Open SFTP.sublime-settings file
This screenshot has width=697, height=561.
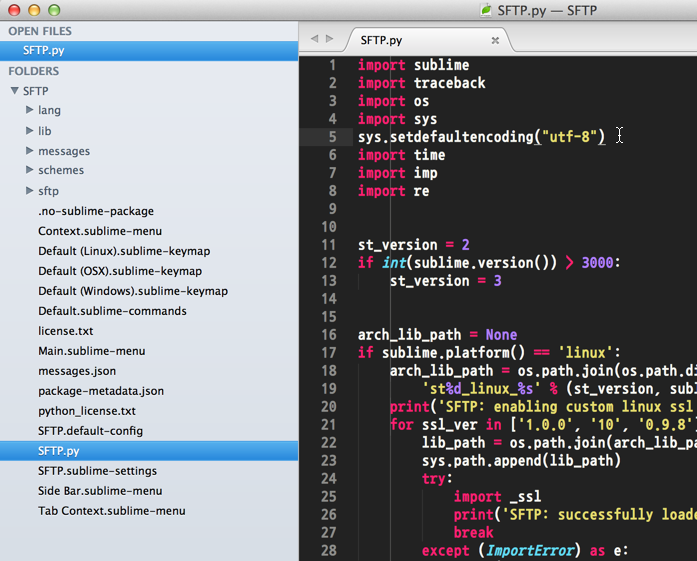click(x=97, y=471)
